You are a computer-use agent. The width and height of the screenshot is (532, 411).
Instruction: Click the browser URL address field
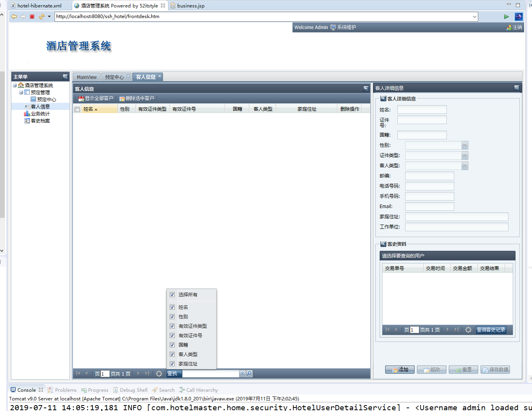tap(263, 16)
